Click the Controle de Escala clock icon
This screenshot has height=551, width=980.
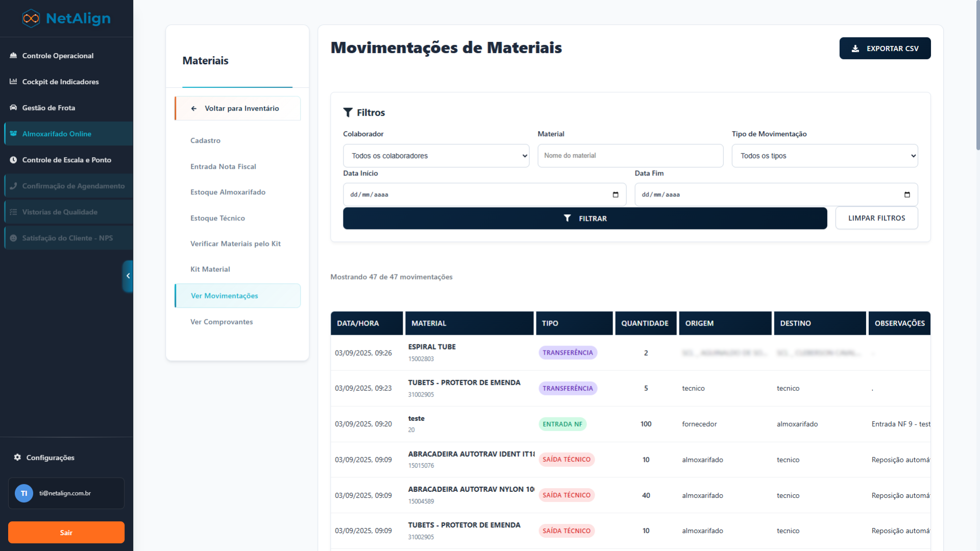point(13,160)
